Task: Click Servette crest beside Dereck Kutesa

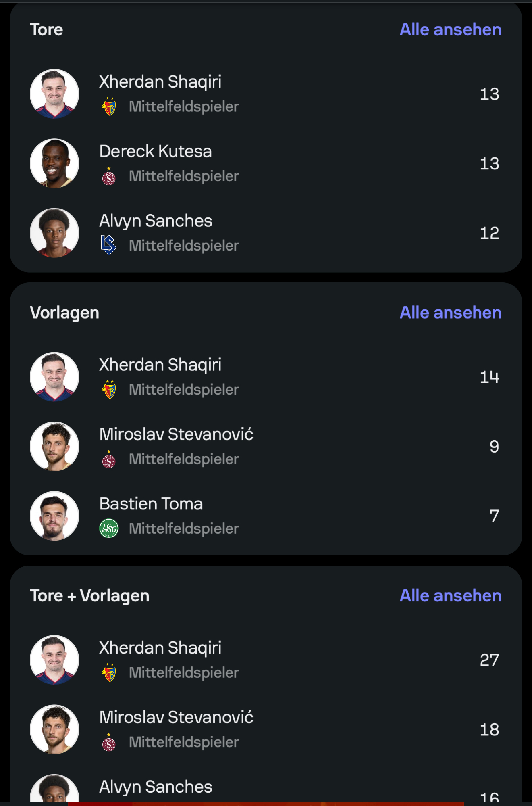Action: click(x=109, y=176)
